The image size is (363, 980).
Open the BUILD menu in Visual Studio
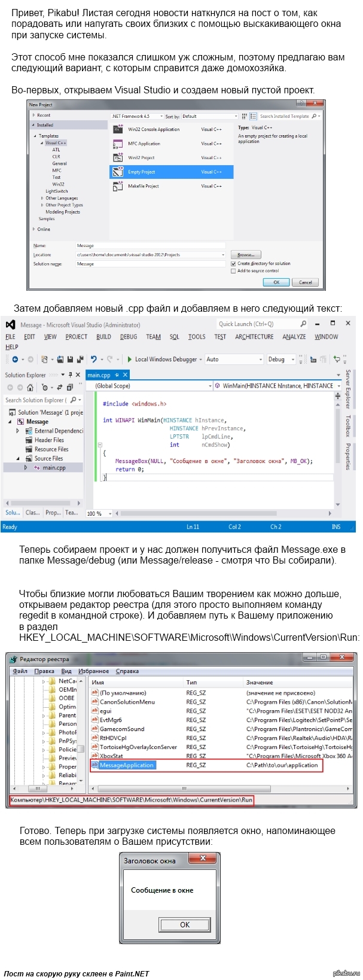pos(103,337)
